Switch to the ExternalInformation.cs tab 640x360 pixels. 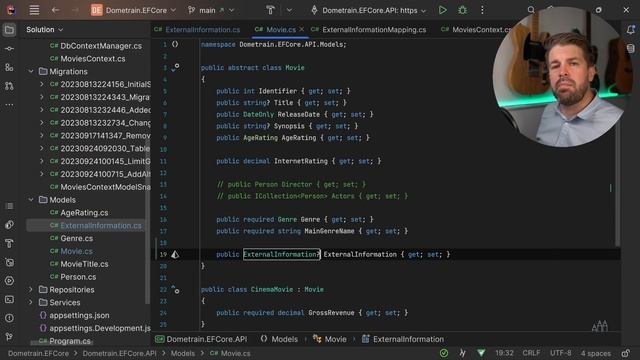(x=198, y=30)
